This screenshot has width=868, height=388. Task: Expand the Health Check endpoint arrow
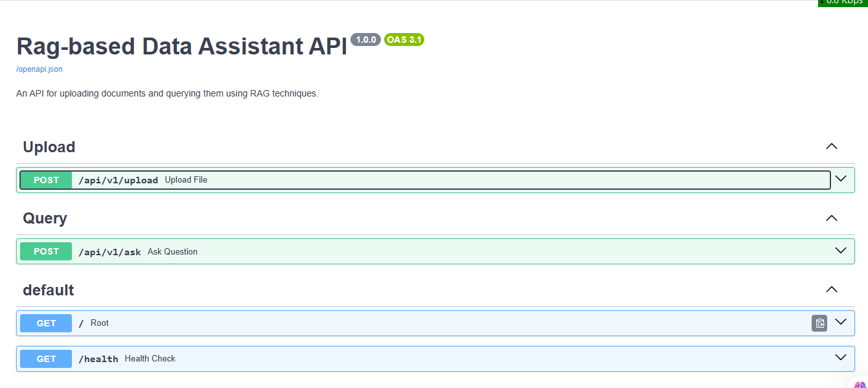(x=841, y=358)
